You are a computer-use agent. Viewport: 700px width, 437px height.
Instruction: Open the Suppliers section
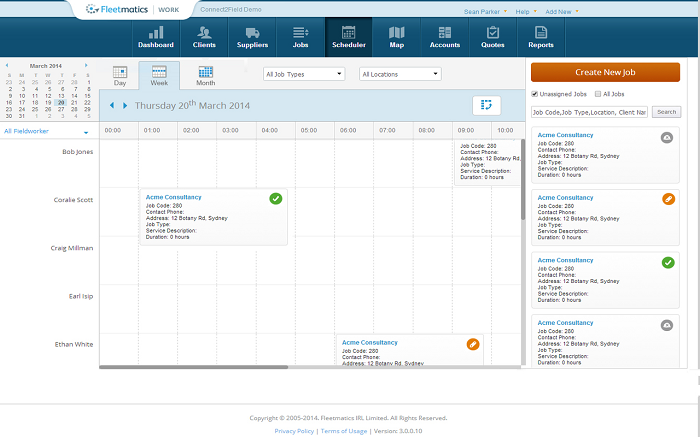(x=252, y=38)
